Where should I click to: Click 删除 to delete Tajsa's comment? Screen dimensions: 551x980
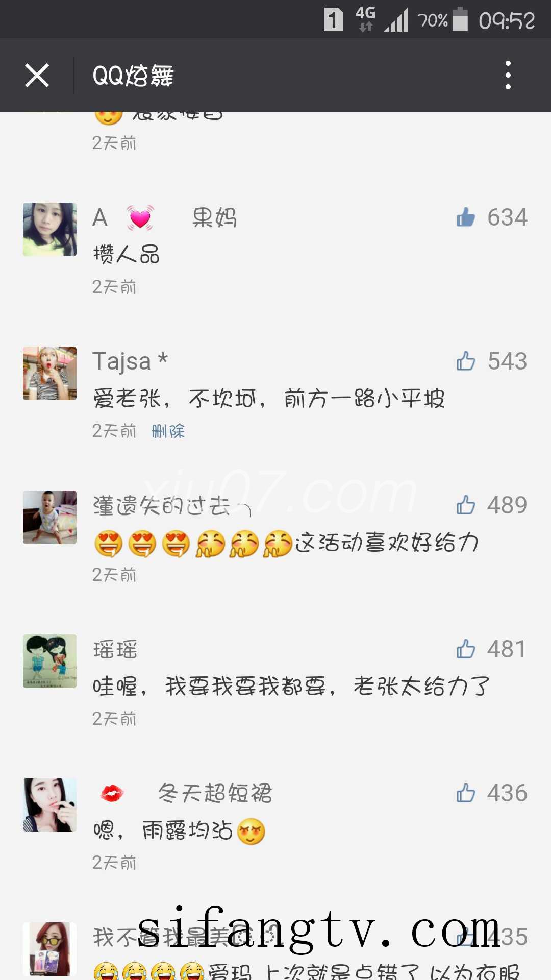tap(168, 431)
